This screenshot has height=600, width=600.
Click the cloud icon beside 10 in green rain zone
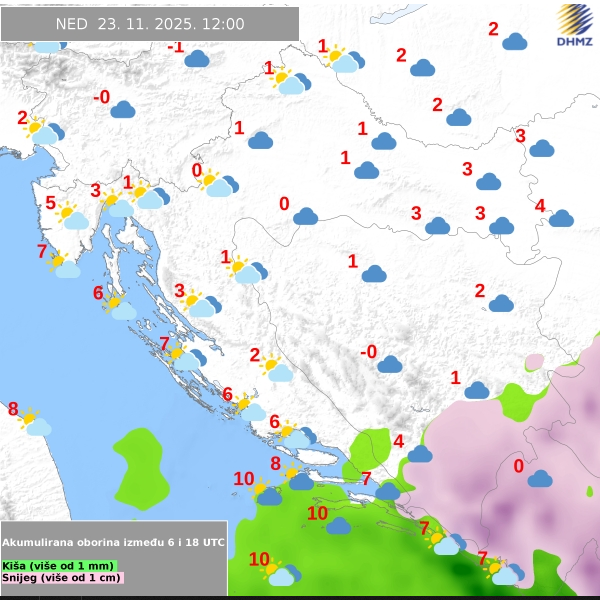(x=339, y=525)
